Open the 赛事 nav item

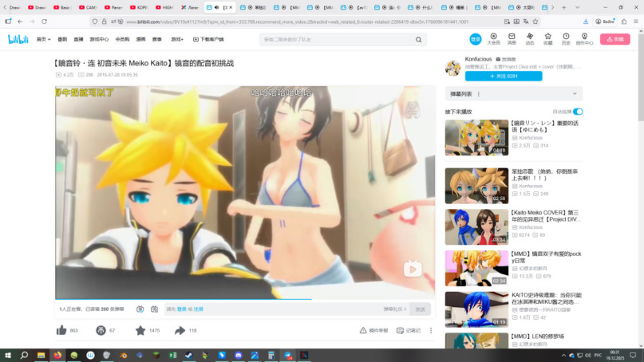coord(157,39)
